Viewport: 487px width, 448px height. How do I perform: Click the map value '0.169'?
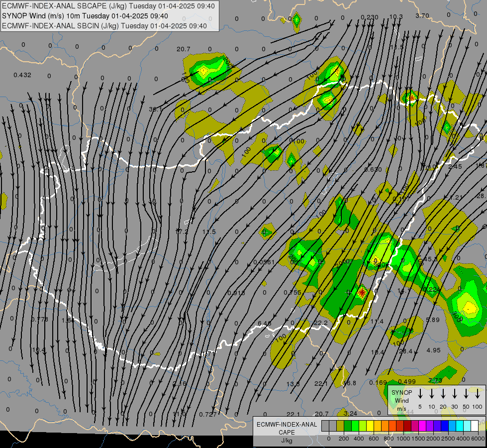point(378,382)
